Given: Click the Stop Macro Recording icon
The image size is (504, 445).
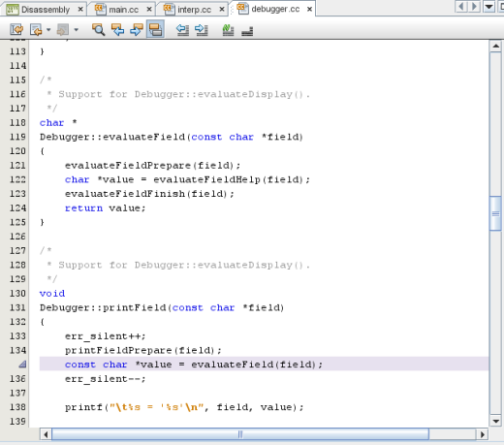Looking at the screenshot, I should coord(247,31).
